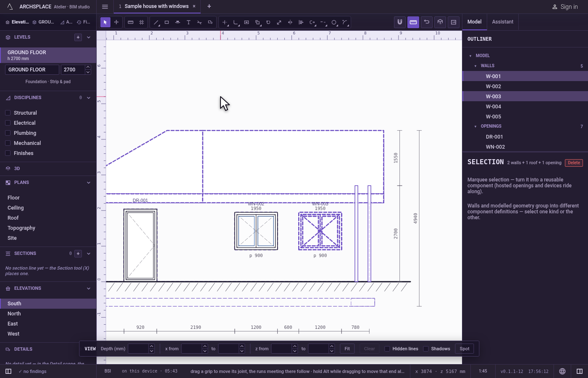Open the Roof plan
The width and height of the screenshot is (588, 378).
click(x=48, y=218)
